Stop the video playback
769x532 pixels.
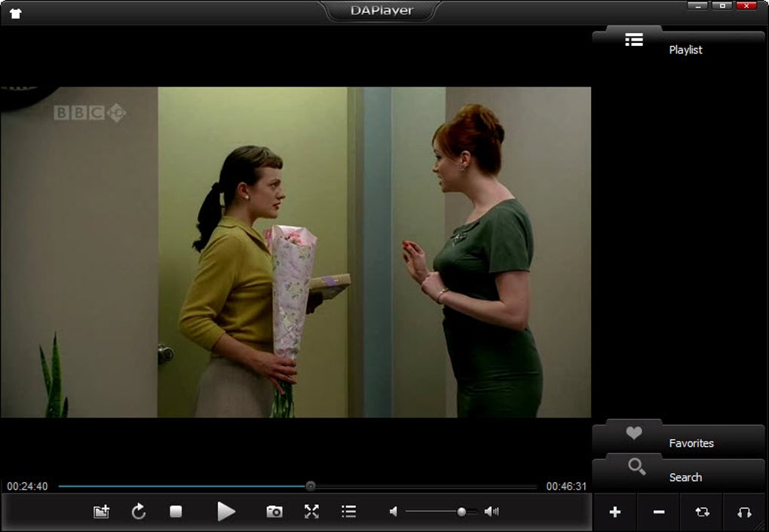[176, 512]
